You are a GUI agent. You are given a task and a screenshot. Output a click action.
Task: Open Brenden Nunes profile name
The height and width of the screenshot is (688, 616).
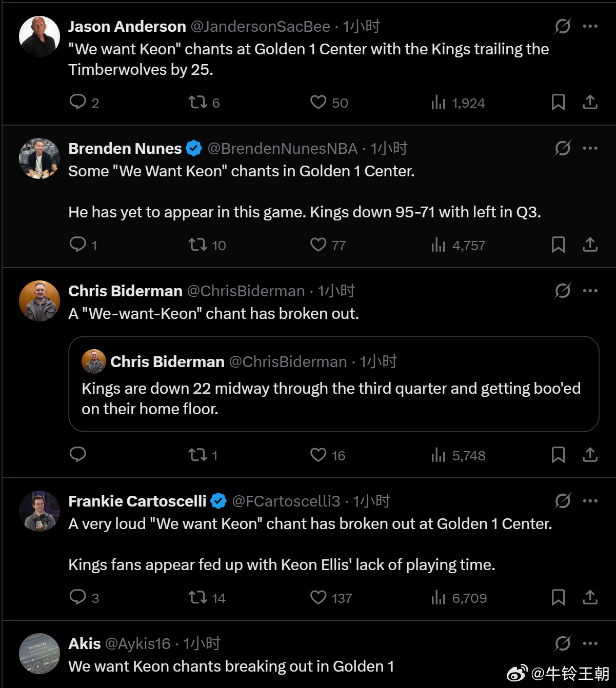pos(125,149)
